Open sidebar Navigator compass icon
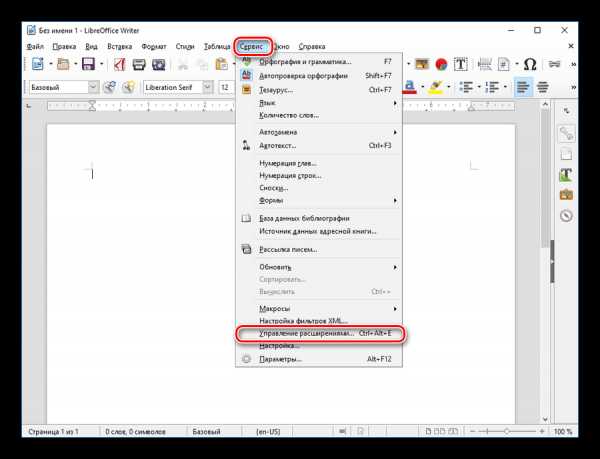 [x=566, y=216]
